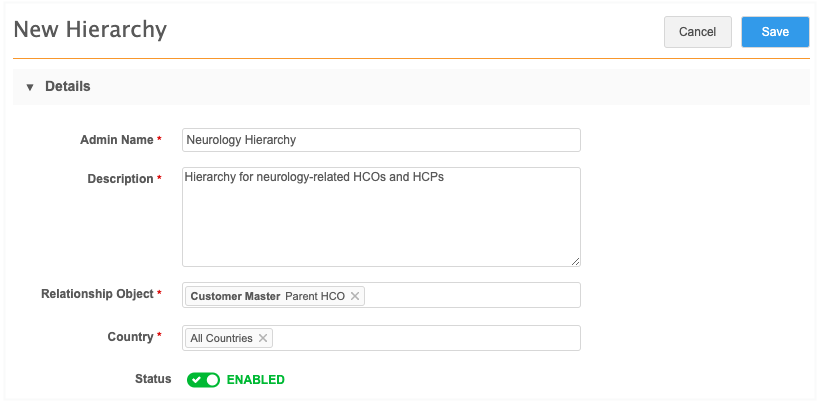Click the Relationship Object label
Image resolution: width=817 pixels, height=403 pixels.
[x=98, y=294]
